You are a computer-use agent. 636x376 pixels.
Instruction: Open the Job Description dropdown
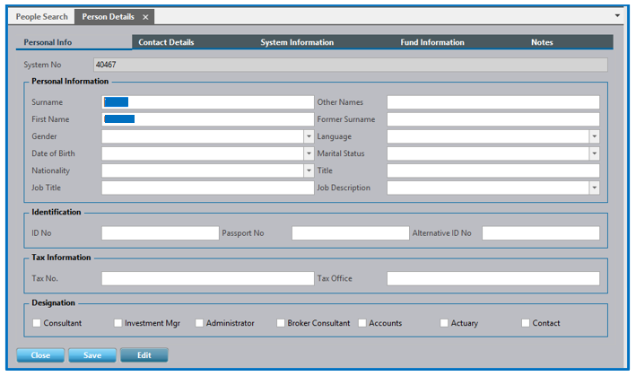point(594,187)
